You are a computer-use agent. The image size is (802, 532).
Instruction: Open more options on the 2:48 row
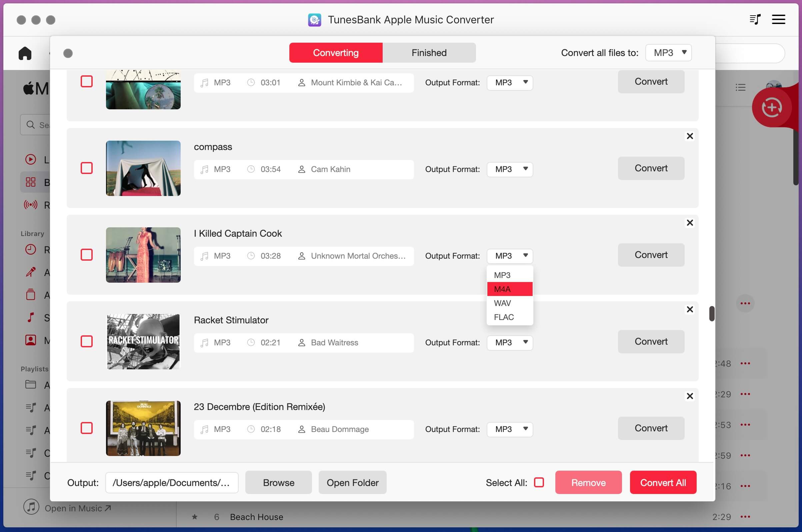pos(745,363)
